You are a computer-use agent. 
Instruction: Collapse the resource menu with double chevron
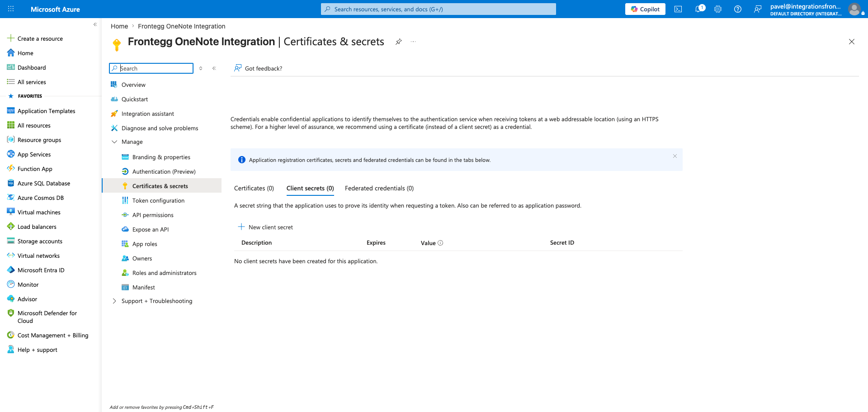tap(214, 68)
